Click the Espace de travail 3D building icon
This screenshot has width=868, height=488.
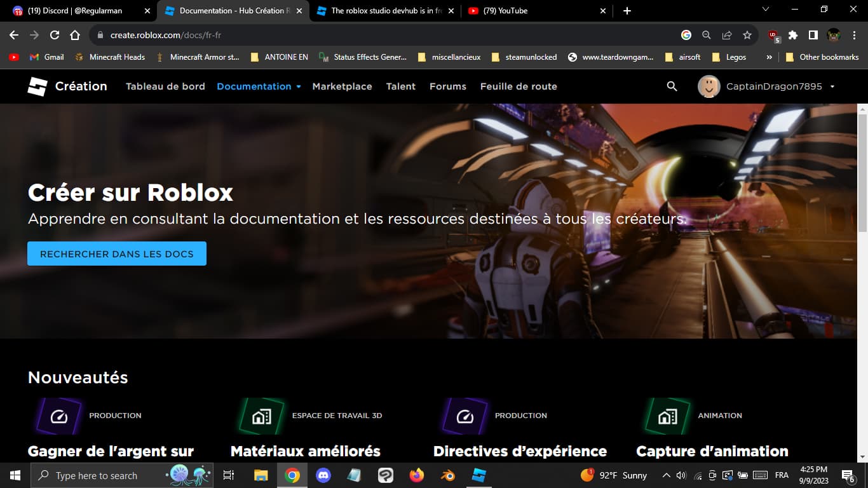point(261,416)
